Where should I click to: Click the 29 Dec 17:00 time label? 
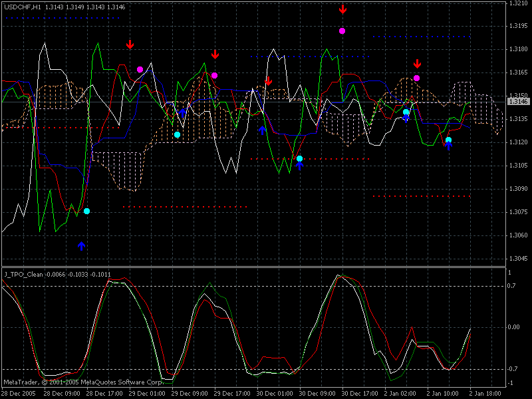click(232, 394)
